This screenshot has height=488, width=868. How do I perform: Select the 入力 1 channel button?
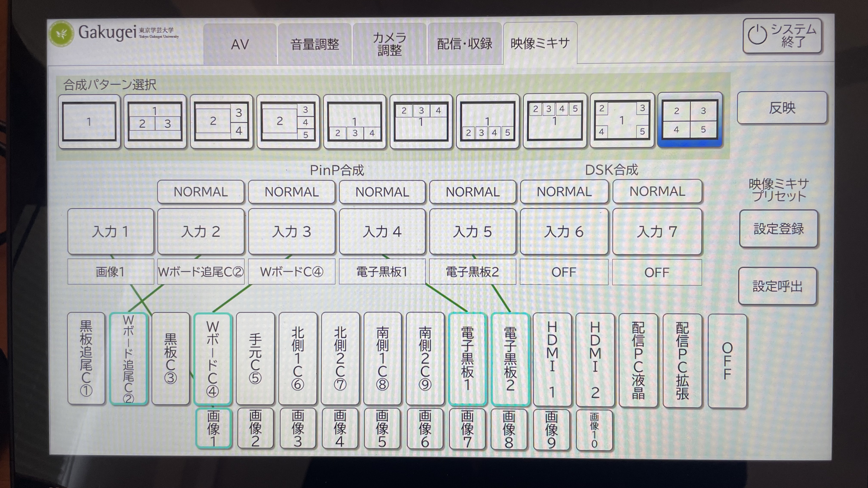pyautogui.click(x=110, y=231)
